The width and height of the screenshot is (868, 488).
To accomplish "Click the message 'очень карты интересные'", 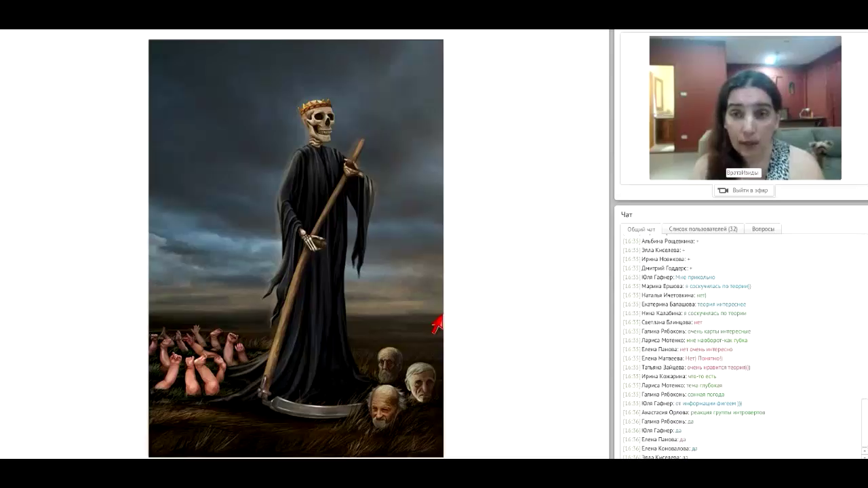I will point(719,331).
